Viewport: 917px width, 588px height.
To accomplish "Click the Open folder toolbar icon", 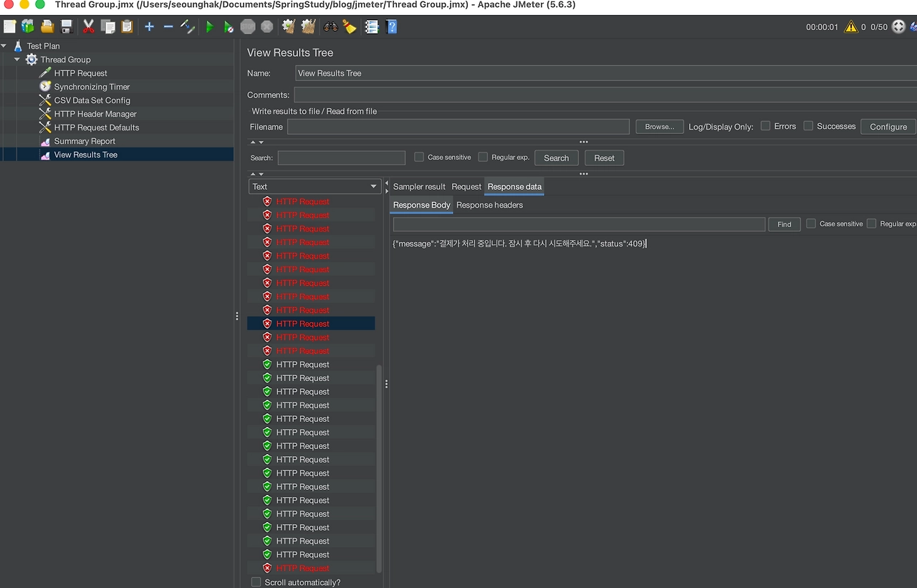I will coord(47,26).
